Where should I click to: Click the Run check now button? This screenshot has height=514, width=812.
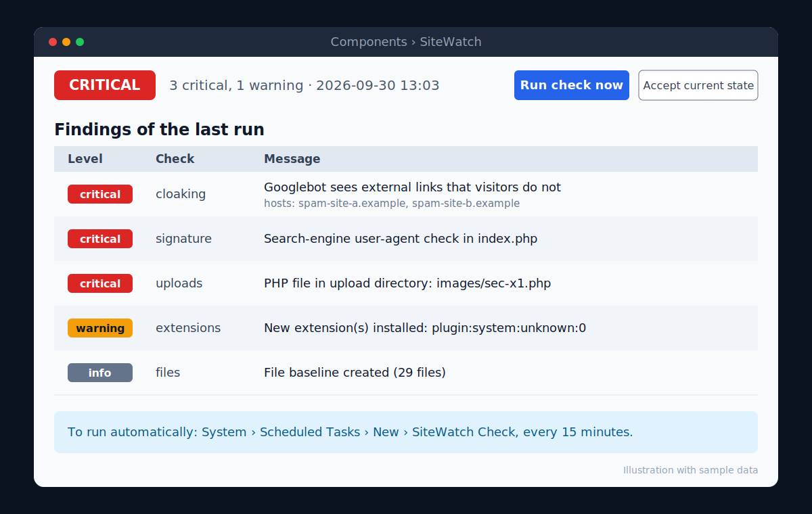point(572,85)
